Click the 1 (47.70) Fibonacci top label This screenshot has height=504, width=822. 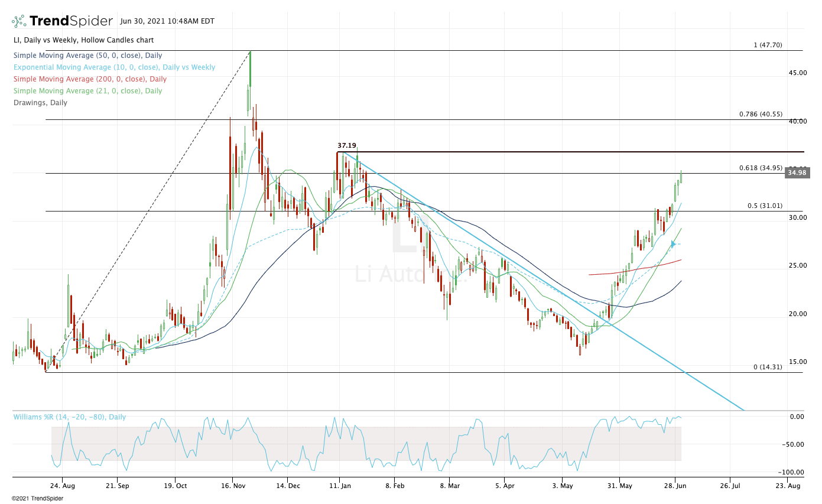click(x=767, y=45)
